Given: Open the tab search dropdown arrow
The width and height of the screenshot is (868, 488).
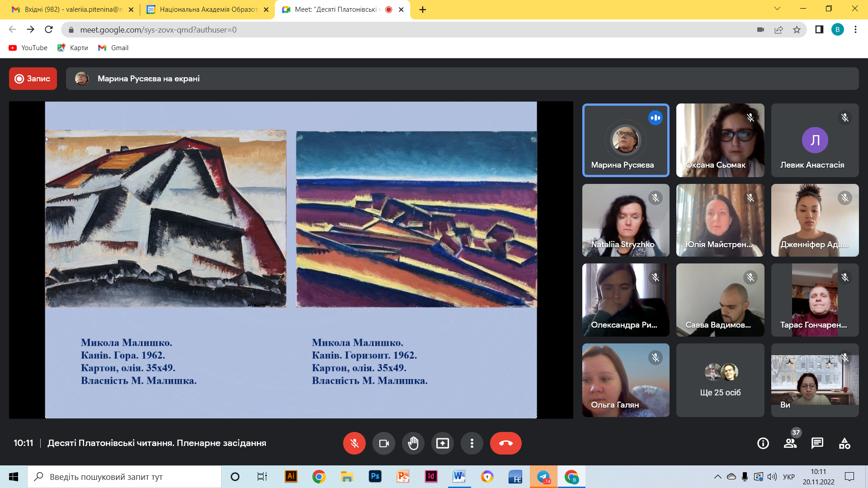Looking at the screenshot, I should pyautogui.click(x=778, y=9).
